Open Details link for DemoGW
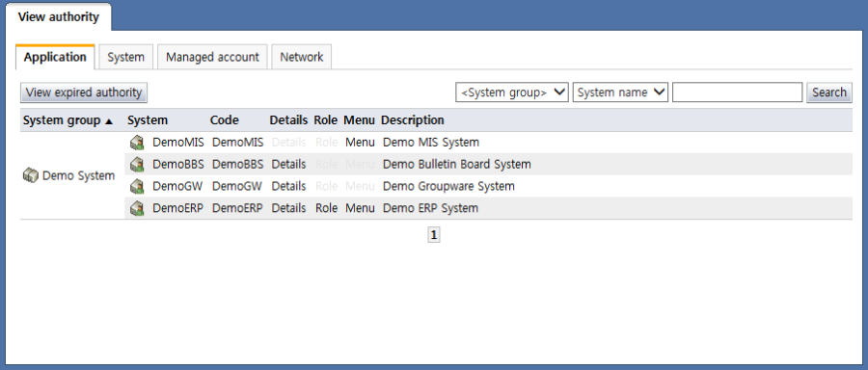This screenshot has height=370, width=868. [x=288, y=186]
